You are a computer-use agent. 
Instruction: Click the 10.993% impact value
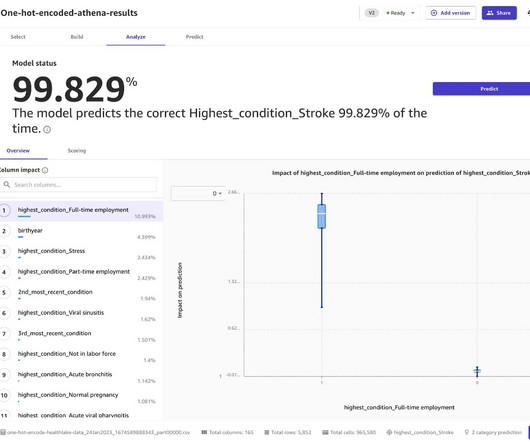pos(145,216)
